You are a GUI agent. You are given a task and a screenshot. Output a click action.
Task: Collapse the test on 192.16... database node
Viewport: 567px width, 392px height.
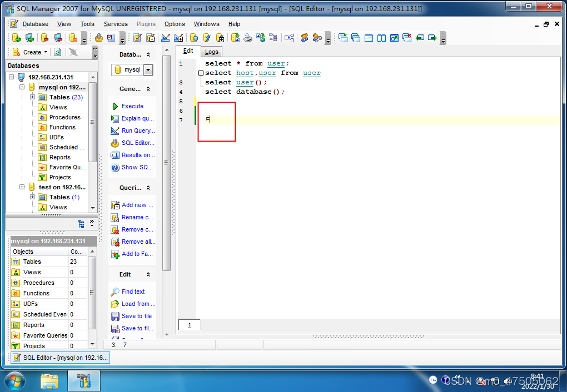(x=22, y=187)
